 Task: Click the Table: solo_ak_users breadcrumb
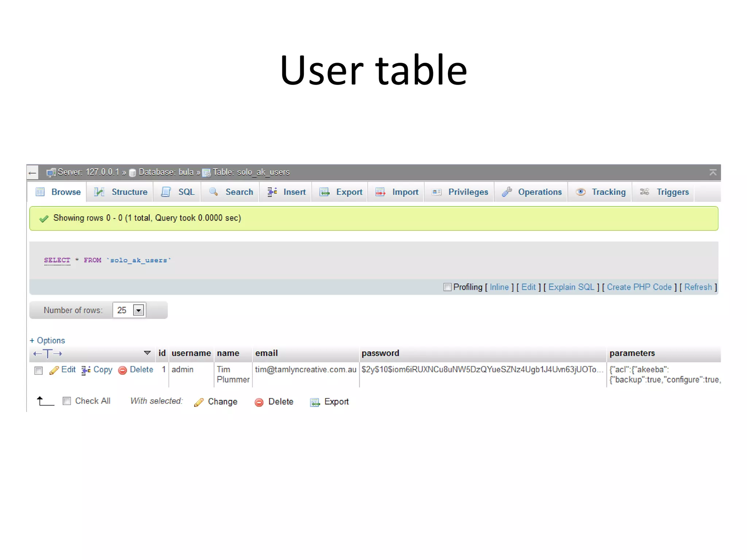pyautogui.click(x=251, y=172)
